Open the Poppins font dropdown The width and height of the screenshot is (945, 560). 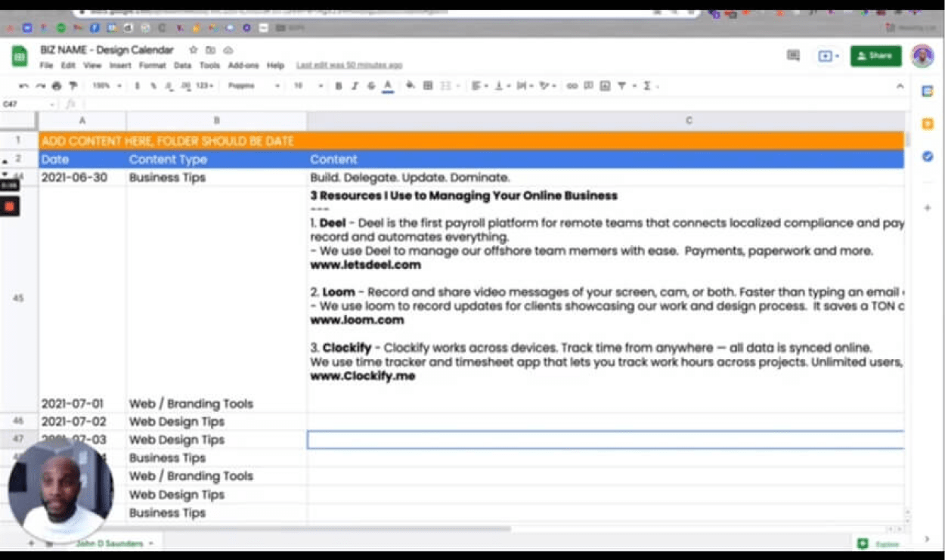tap(253, 86)
